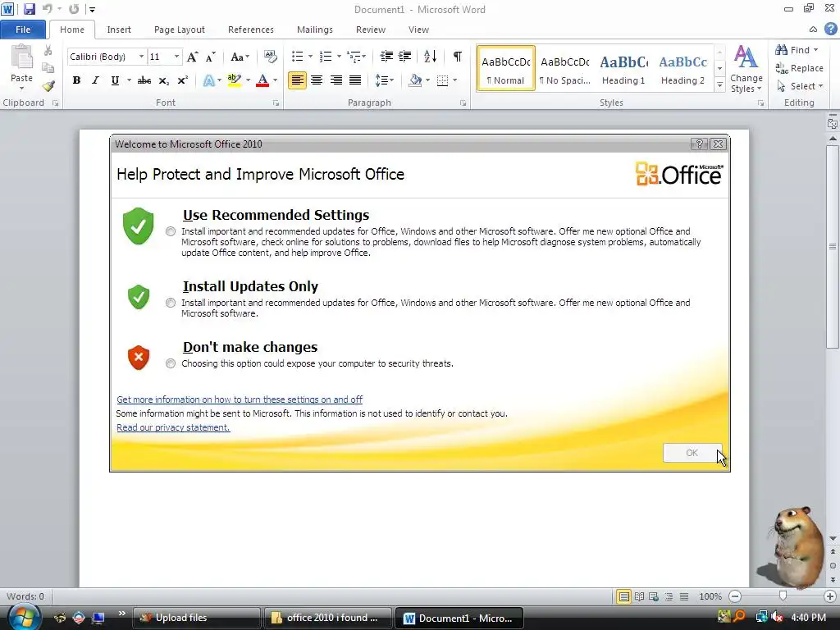Select Install Updates Only radio button
Viewport: 840px width, 630px height.
(x=171, y=303)
